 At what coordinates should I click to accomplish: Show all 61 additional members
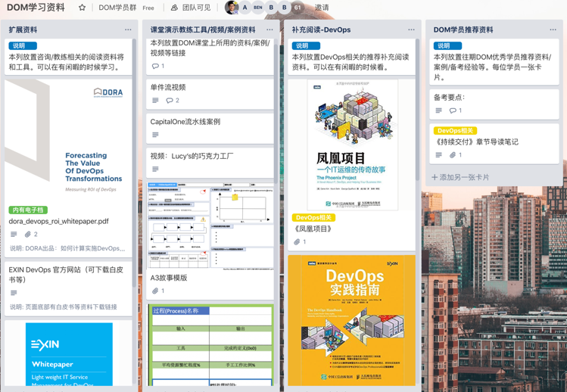298,8
